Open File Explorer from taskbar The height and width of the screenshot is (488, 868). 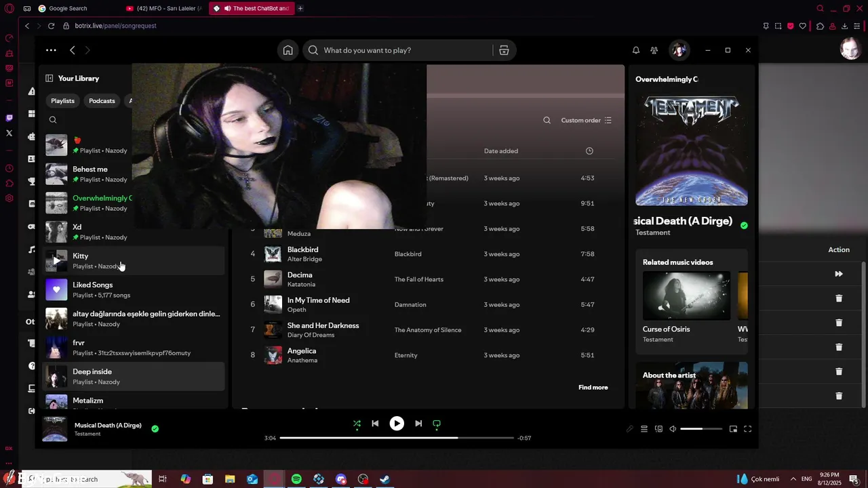[x=230, y=479]
